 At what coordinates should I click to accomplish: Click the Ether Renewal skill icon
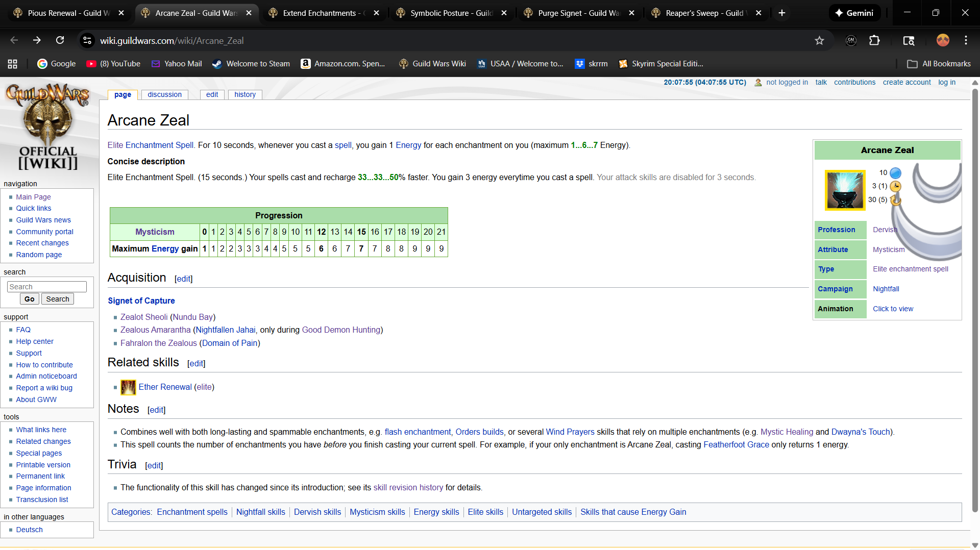pyautogui.click(x=128, y=387)
